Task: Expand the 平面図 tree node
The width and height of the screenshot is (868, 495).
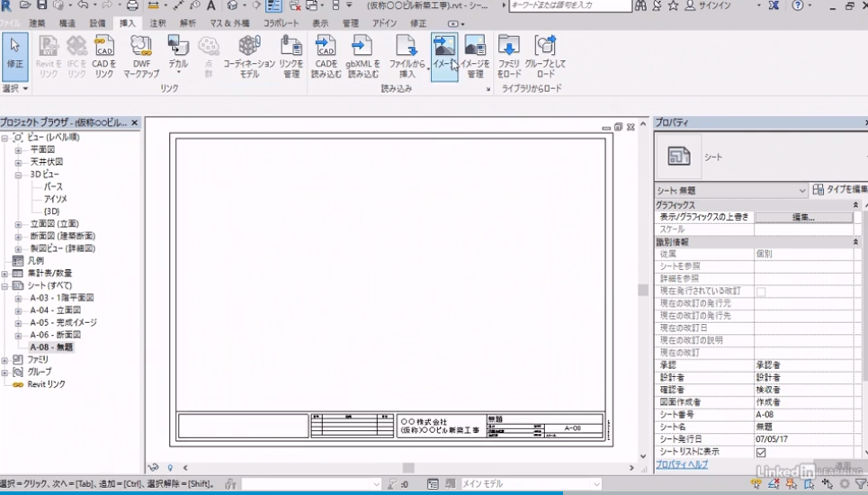Action: [18, 150]
